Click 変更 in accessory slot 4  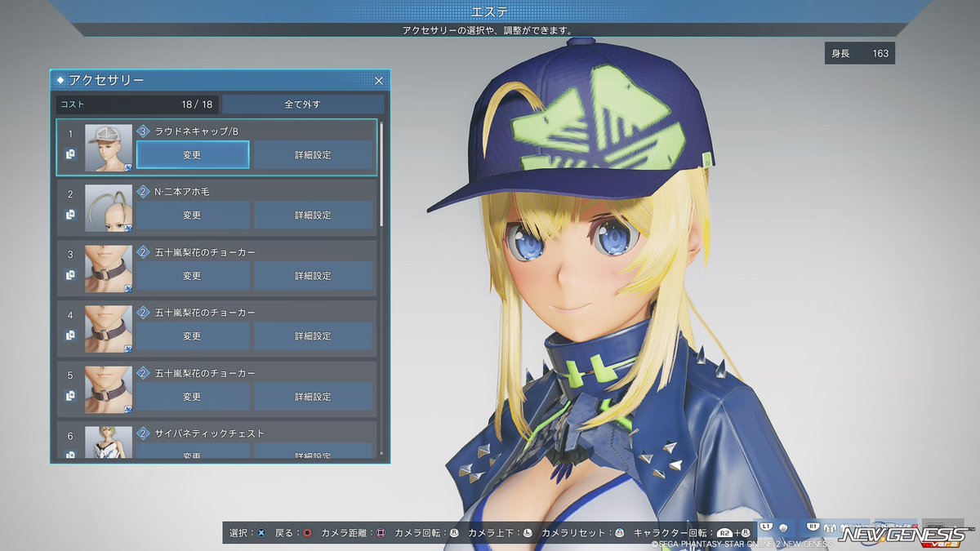coord(192,336)
